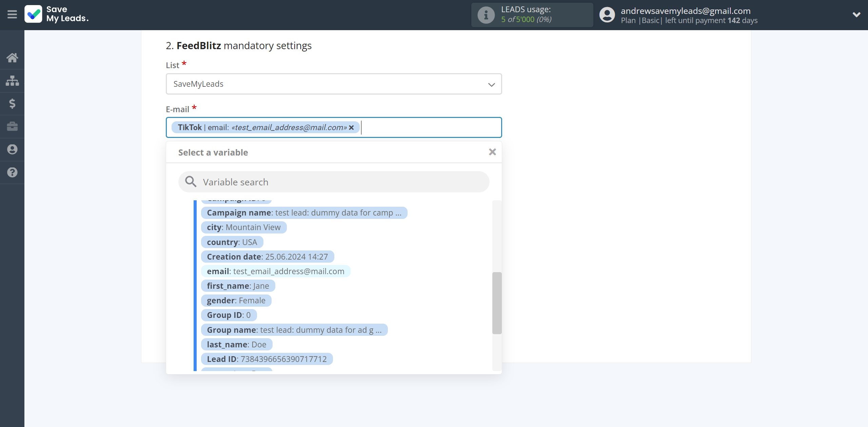Click the LEADS usage counter text
The height and width of the screenshot is (427, 868).
pos(526,19)
